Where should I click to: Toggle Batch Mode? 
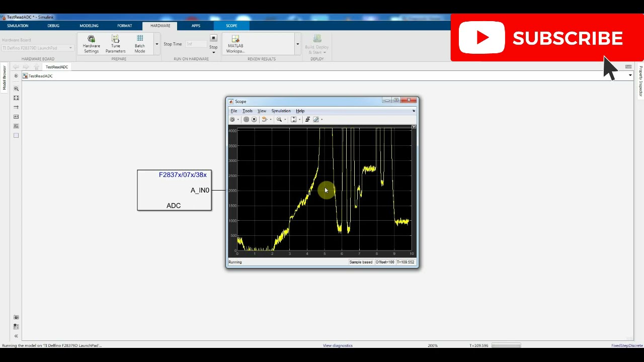click(140, 44)
